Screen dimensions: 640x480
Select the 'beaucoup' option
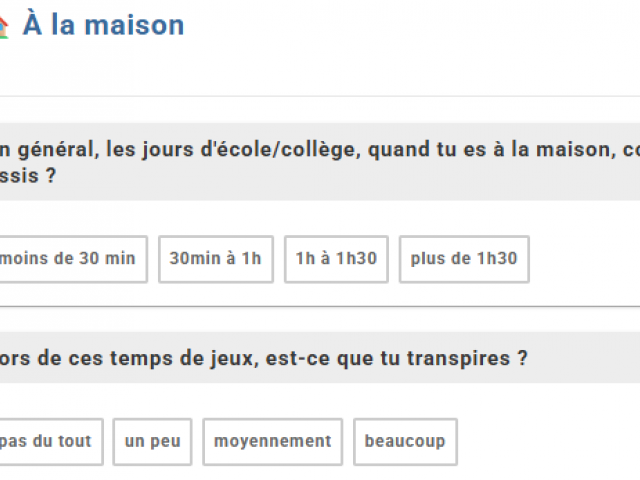404,442
